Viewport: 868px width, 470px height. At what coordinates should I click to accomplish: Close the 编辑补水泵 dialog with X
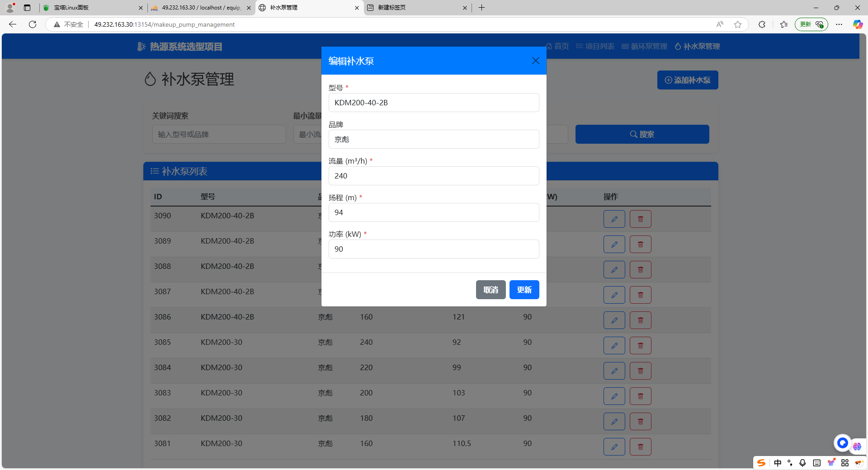point(536,61)
